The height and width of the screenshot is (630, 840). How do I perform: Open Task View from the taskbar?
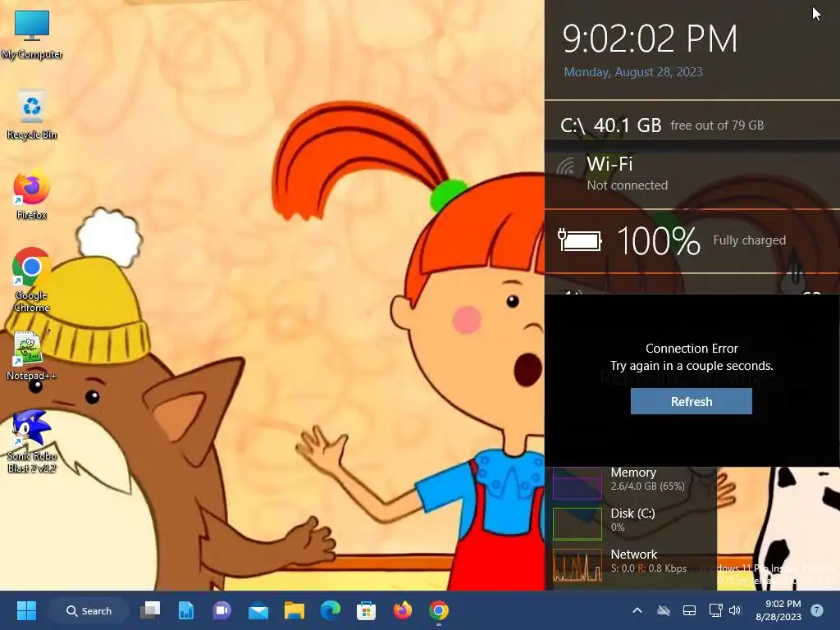150,610
